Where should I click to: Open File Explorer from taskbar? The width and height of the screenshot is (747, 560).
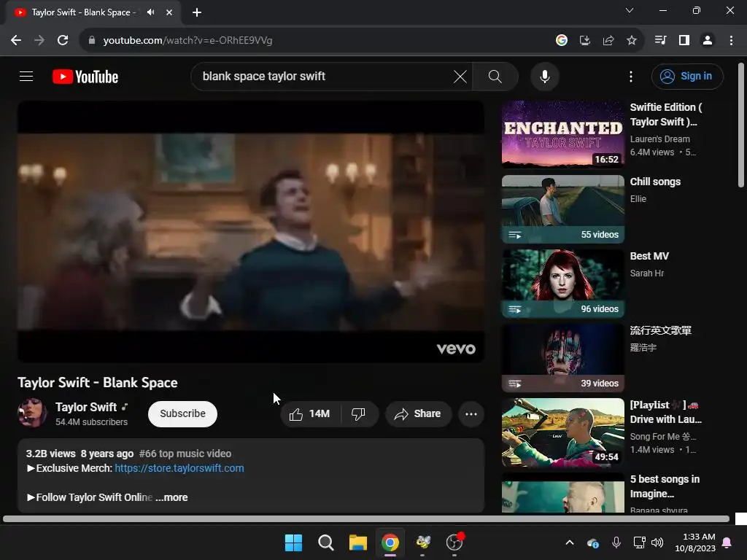[x=357, y=542]
